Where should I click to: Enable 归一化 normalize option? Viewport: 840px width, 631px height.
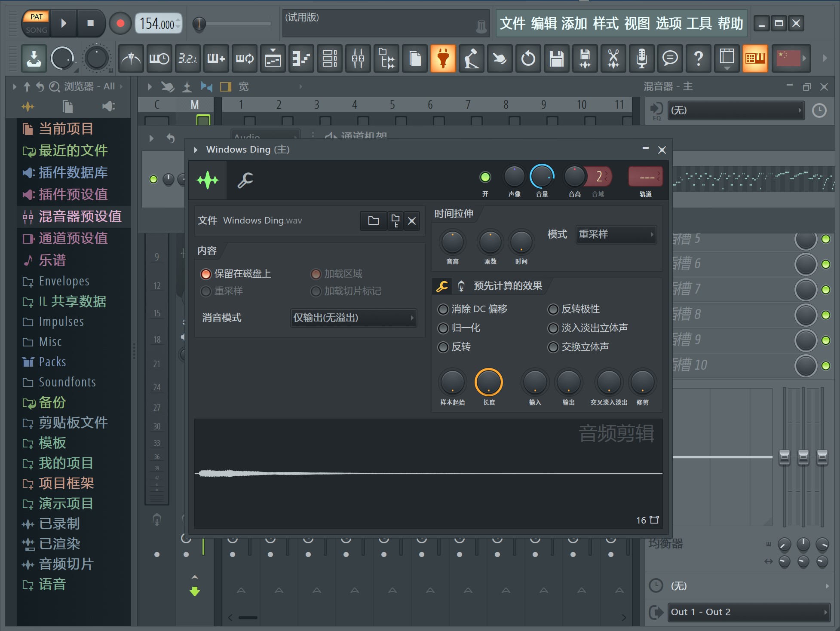459,328
